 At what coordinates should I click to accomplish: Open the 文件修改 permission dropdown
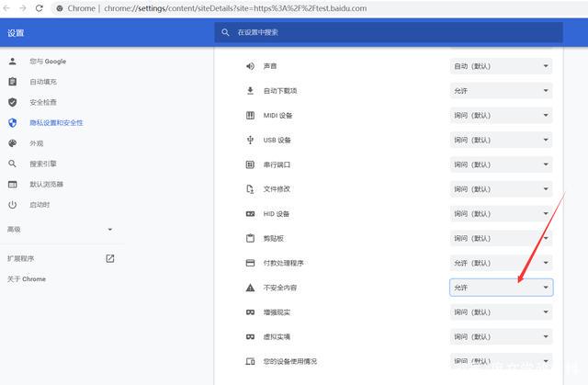(501, 189)
